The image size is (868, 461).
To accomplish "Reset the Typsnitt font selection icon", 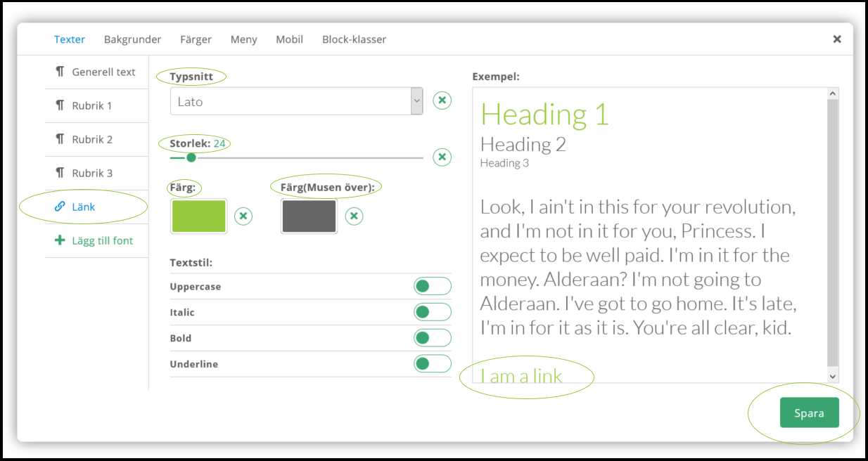I will (442, 100).
